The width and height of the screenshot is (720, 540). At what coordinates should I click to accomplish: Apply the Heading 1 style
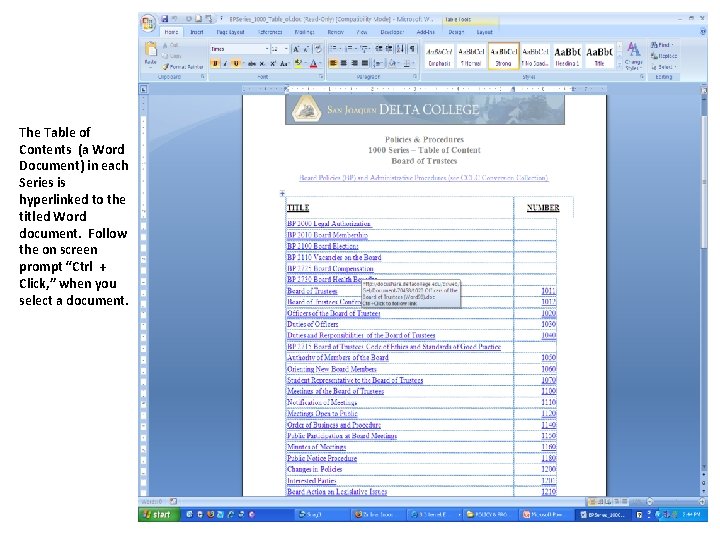(567, 56)
